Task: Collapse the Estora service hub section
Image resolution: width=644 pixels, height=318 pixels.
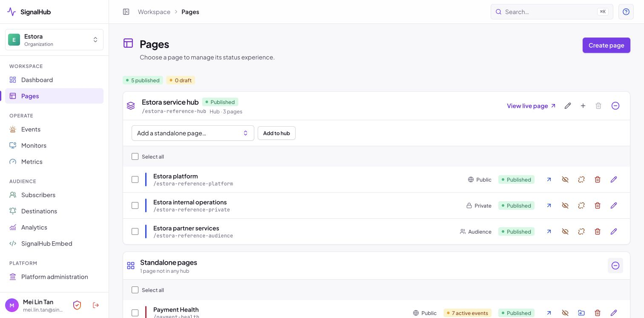Action: point(615,106)
